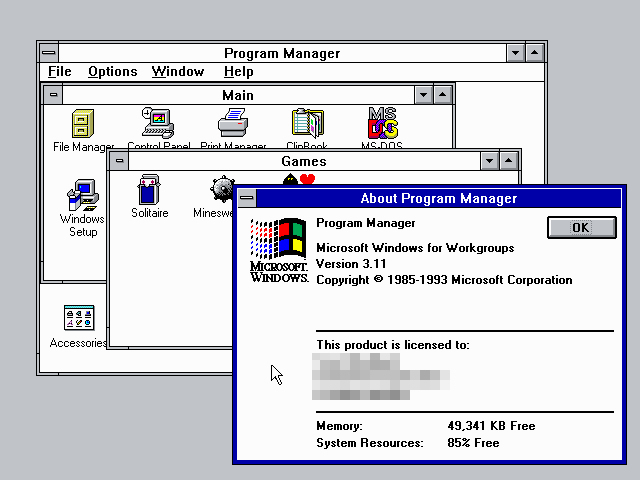
Task: Open the File menu
Action: [60, 72]
